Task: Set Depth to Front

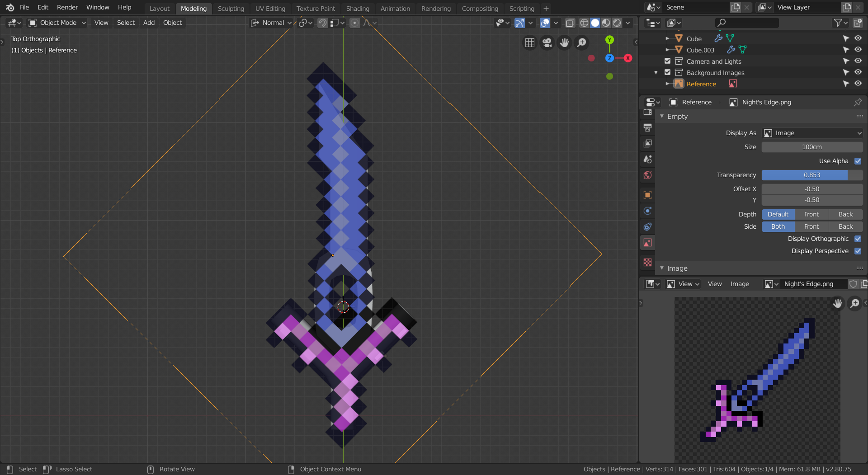Action: [x=811, y=215]
